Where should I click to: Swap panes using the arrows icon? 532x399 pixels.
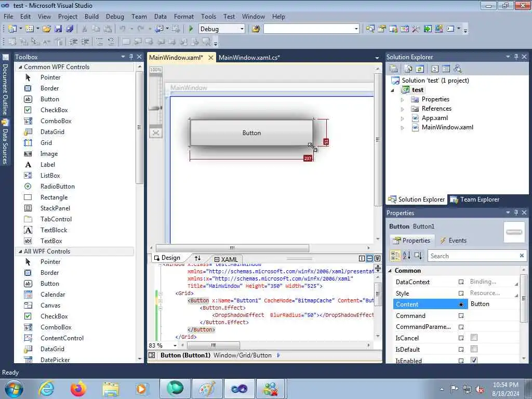(197, 259)
